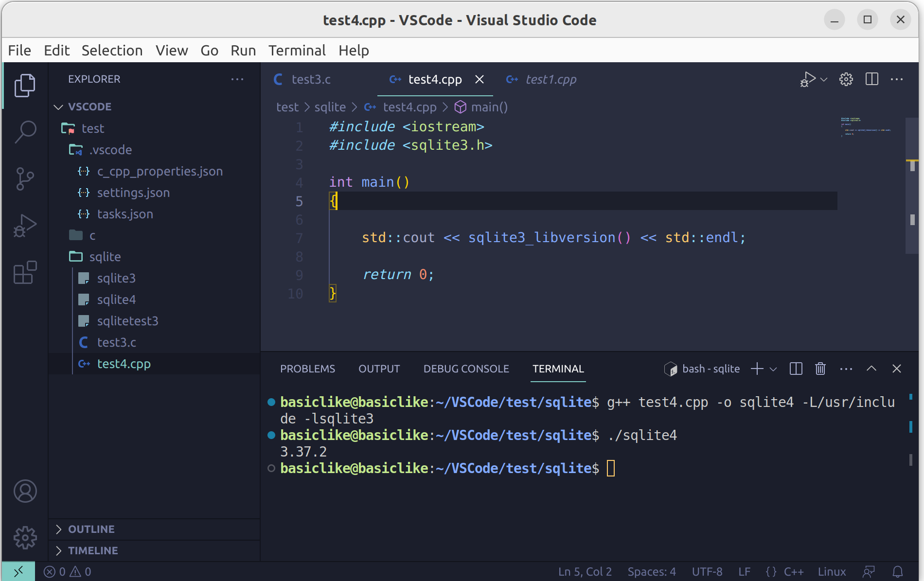Open the Terminal menu
The image size is (924, 581).
pyautogui.click(x=297, y=51)
